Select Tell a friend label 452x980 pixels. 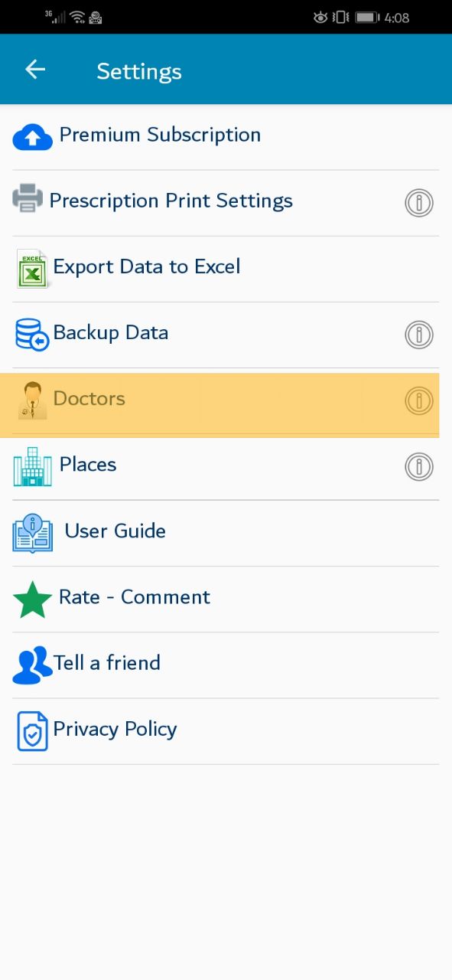pyautogui.click(x=107, y=662)
